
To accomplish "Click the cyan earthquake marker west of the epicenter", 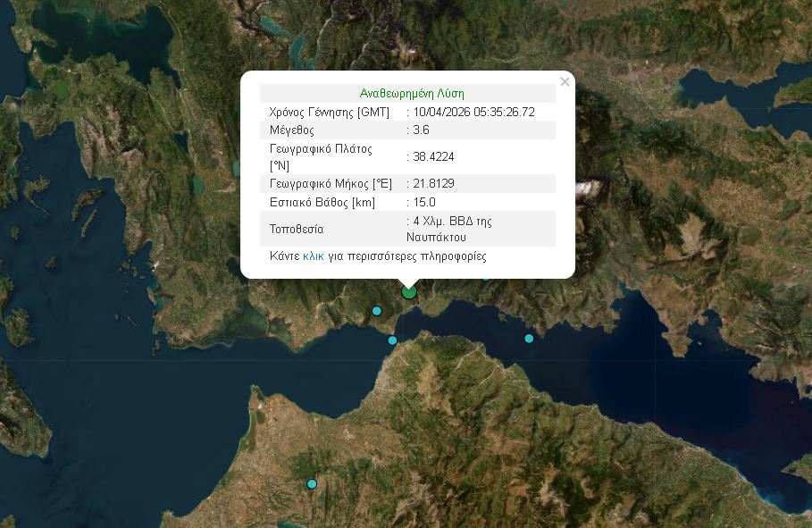I will coord(378,312).
